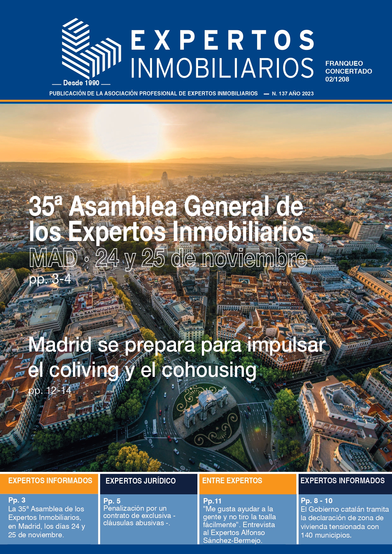Click outlined text 'MAD · 24 y 25 de noviembre'
The height and width of the screenshot is (554, 392).
coord(168,258)
